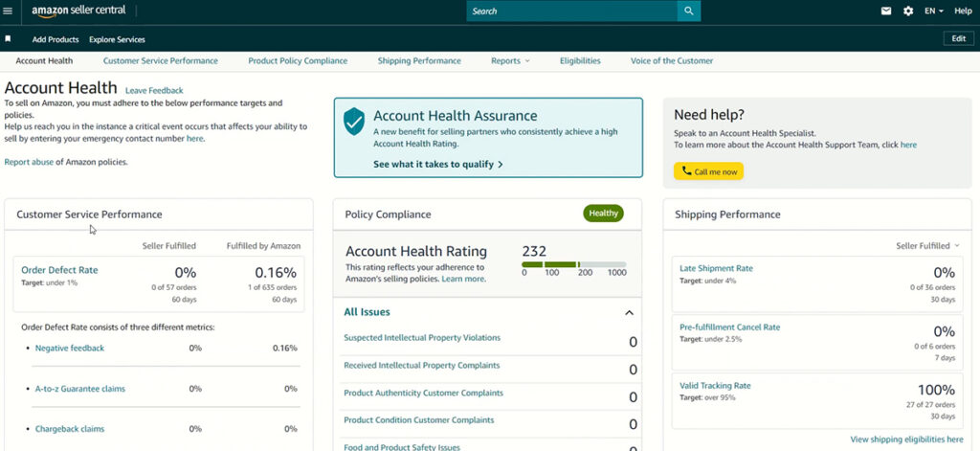
Task: Open the Chargeback claims link
Action: point(69,429)
